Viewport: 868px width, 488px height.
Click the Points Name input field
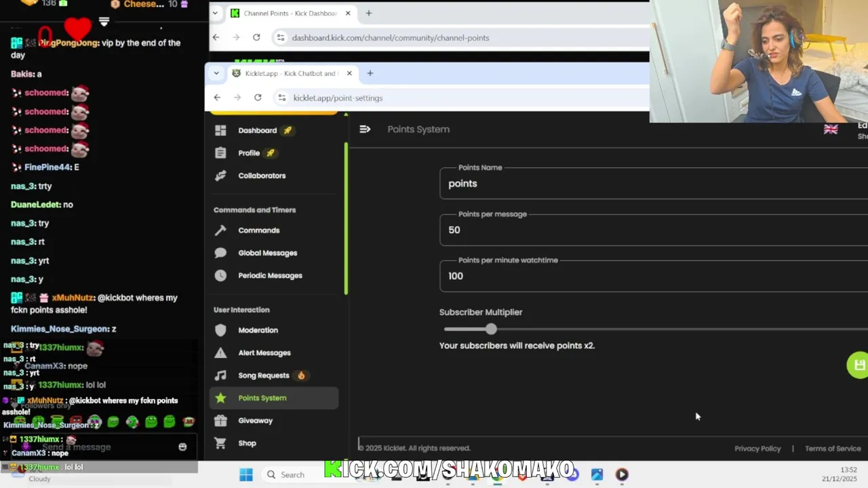[654, 184]
